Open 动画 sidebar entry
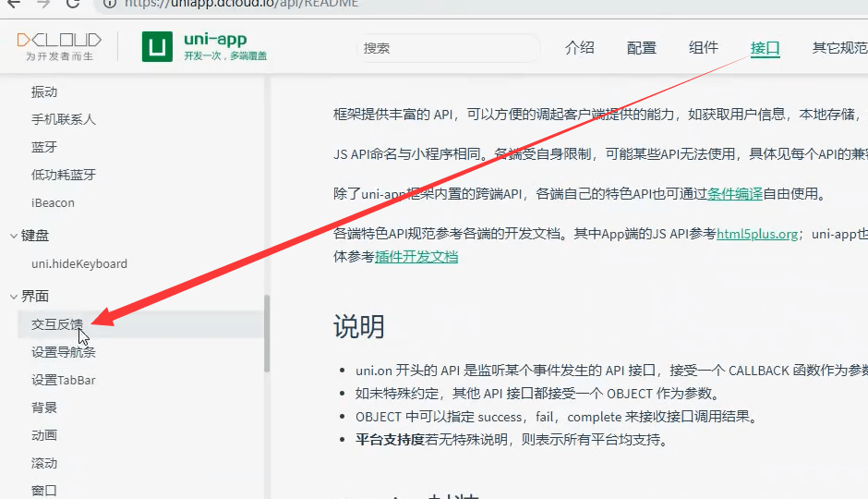The height and width of the screenshot is (499, 868). tap(44, 435)
